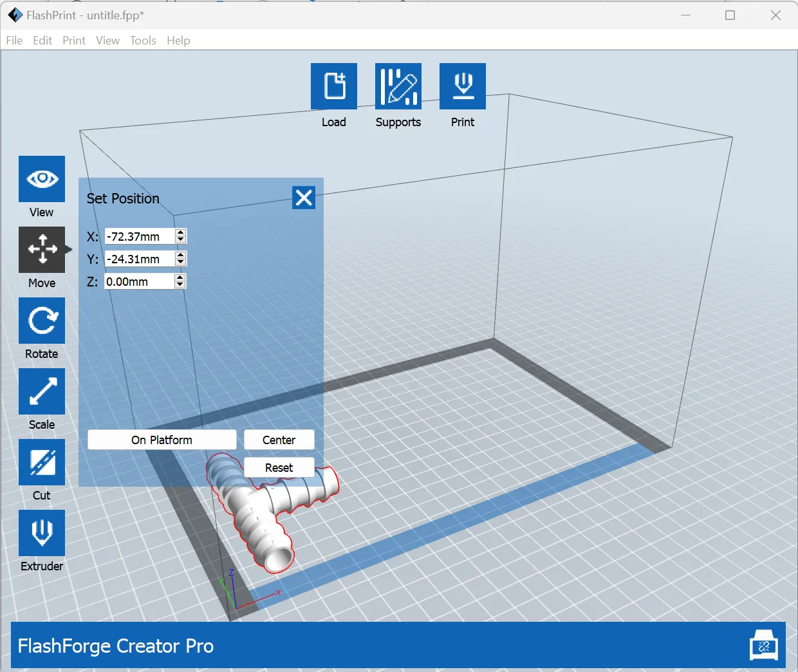This screenshot has height=672, width=798.
Task: Decrease X position with down arrow
Action: 181,240
